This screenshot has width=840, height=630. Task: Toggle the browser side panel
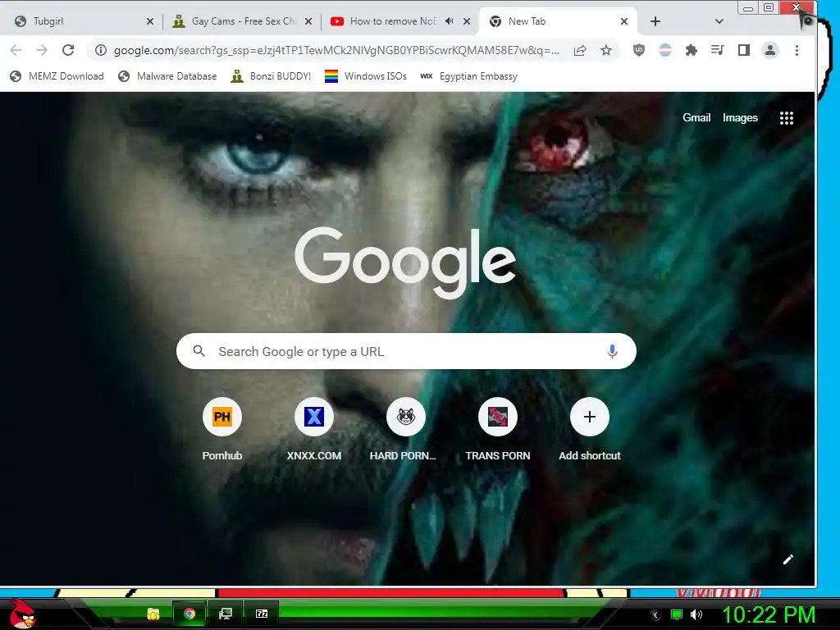pyautogui.click(x=743, y=50)
